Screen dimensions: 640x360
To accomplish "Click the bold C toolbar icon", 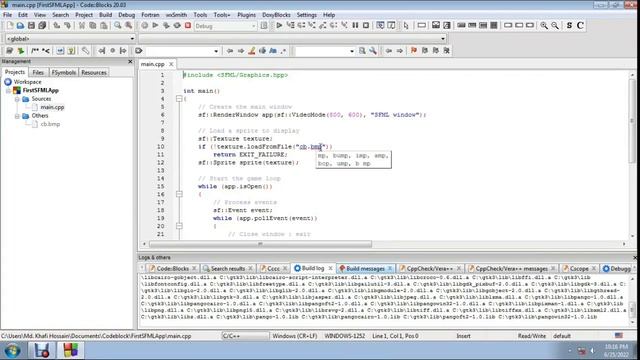I will pyautogui.click(x=580, y=26).
